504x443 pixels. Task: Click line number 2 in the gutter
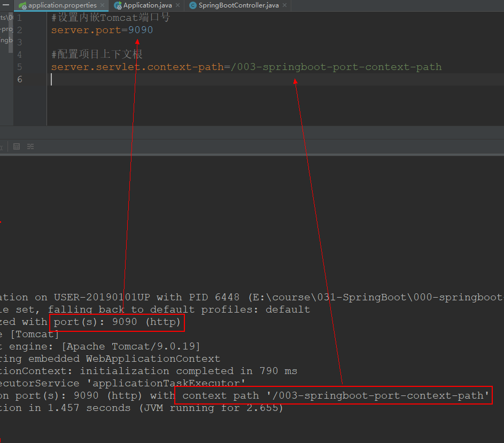[x=19, y=30]
